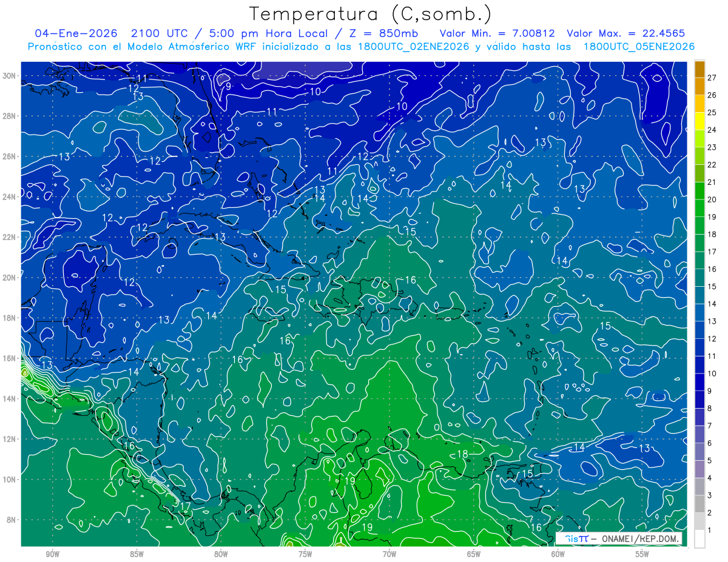Image resolution: width=728 pixels, height=562 pixels.
Task: Click the valid-until stamp "1800UTC_05ENE2026"
Action: click(x=639, y=47)
